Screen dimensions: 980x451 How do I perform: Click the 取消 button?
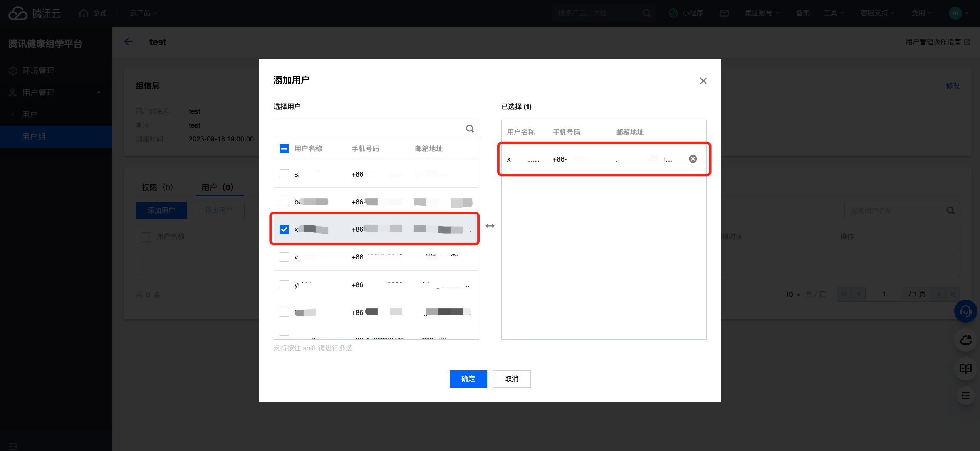[512, 379]
